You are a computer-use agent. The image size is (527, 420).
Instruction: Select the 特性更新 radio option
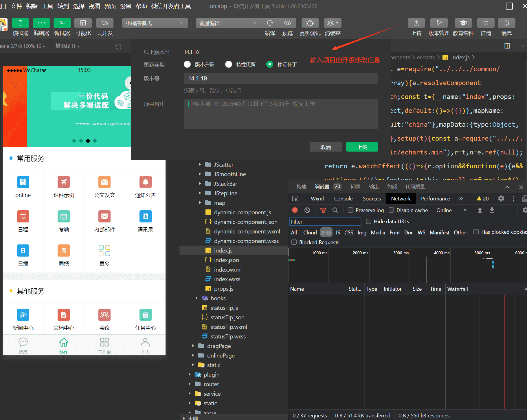click(229, 64)
